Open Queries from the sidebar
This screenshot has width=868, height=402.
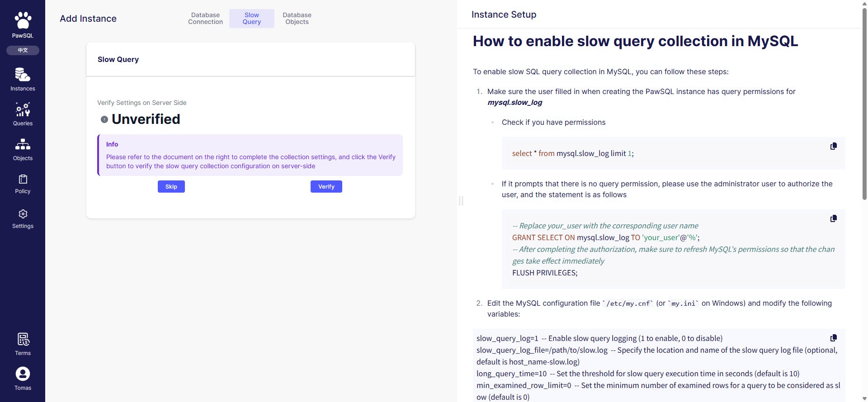pos(23,114)
